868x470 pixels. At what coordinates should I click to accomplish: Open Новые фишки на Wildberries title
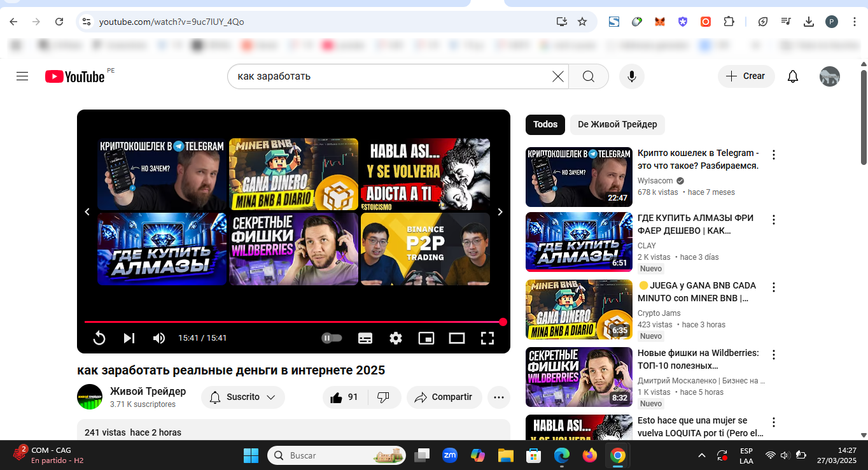698,359
